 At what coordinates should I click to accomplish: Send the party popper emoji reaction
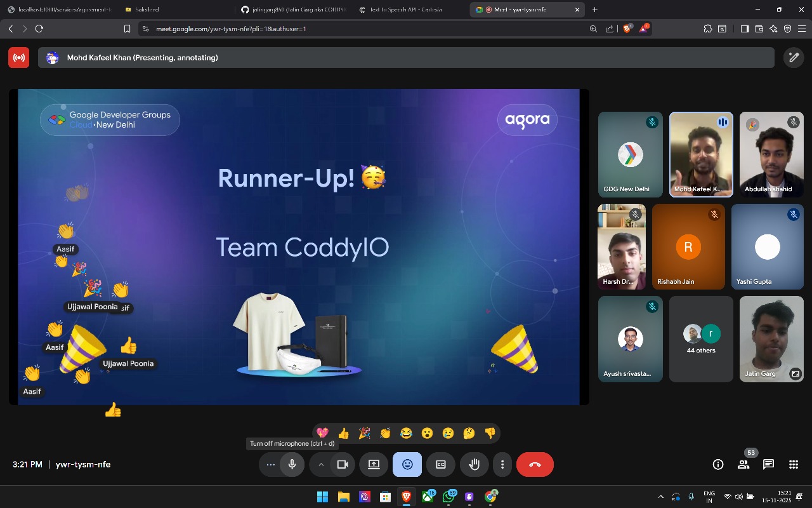[364, 433]
